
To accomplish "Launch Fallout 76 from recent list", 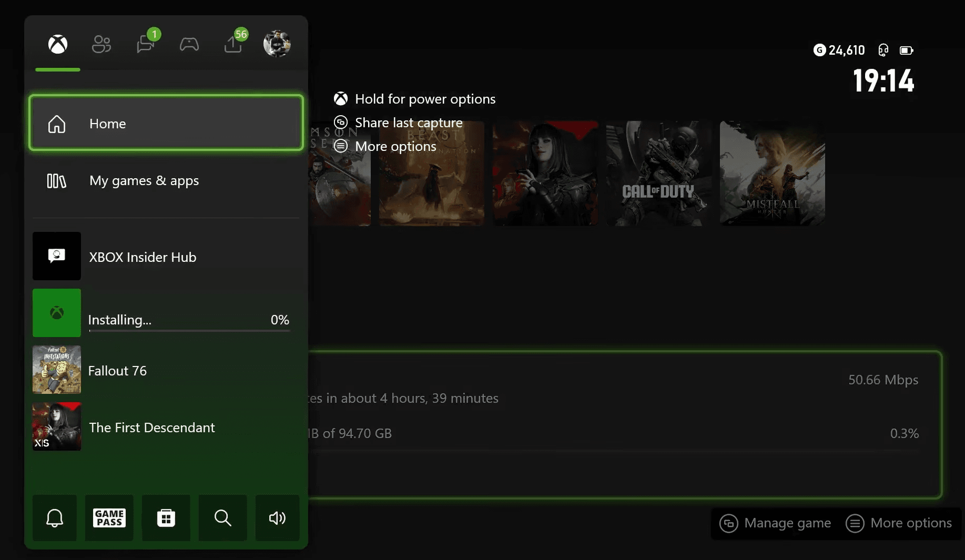I will pyautogui.click(x=166, y=370).
